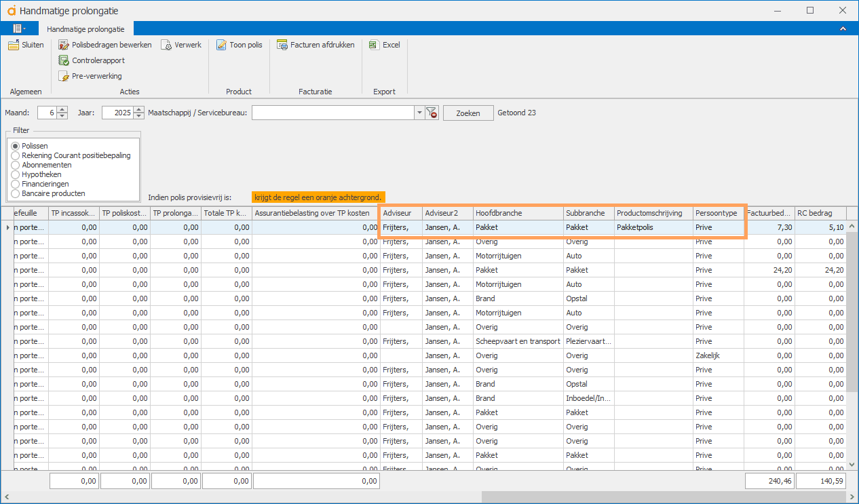Click the Totale TP k... column header

point(227,213)
